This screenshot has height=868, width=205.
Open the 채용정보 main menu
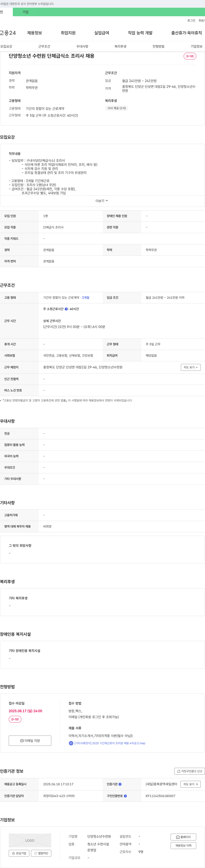(34, 33)
